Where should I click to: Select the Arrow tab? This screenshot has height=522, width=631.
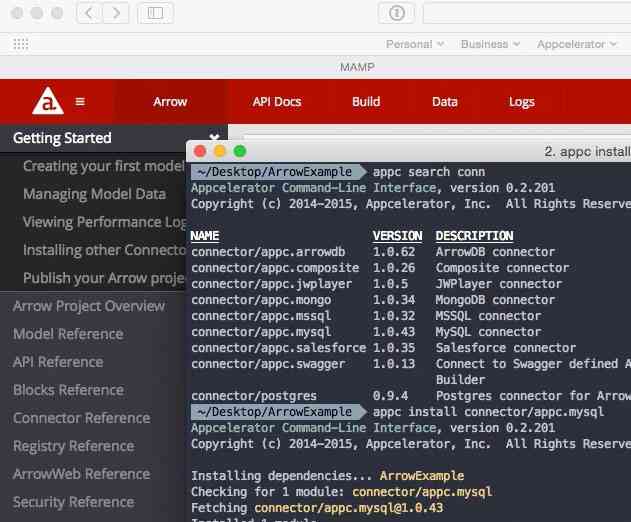[x=170, y=102]
